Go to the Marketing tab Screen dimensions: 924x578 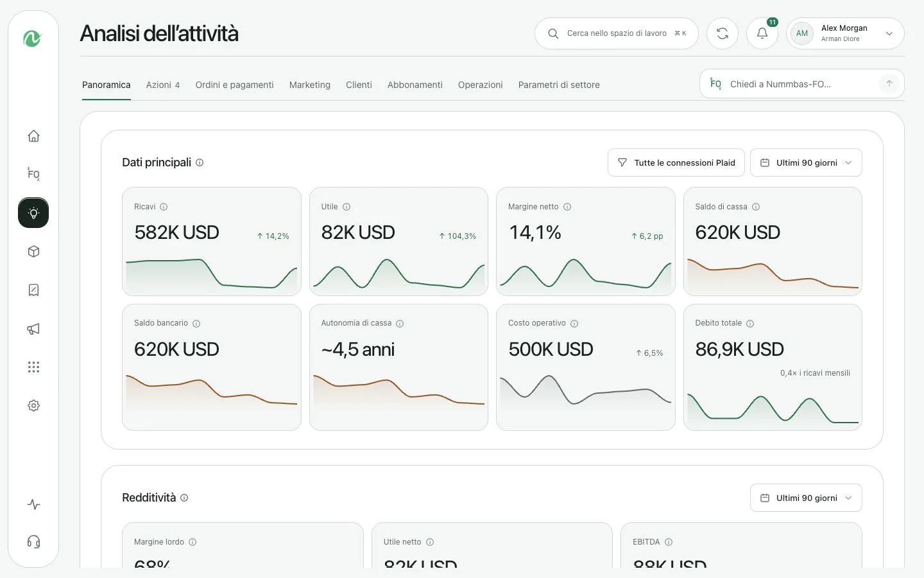pyautogui.click(x=310, y=85)
